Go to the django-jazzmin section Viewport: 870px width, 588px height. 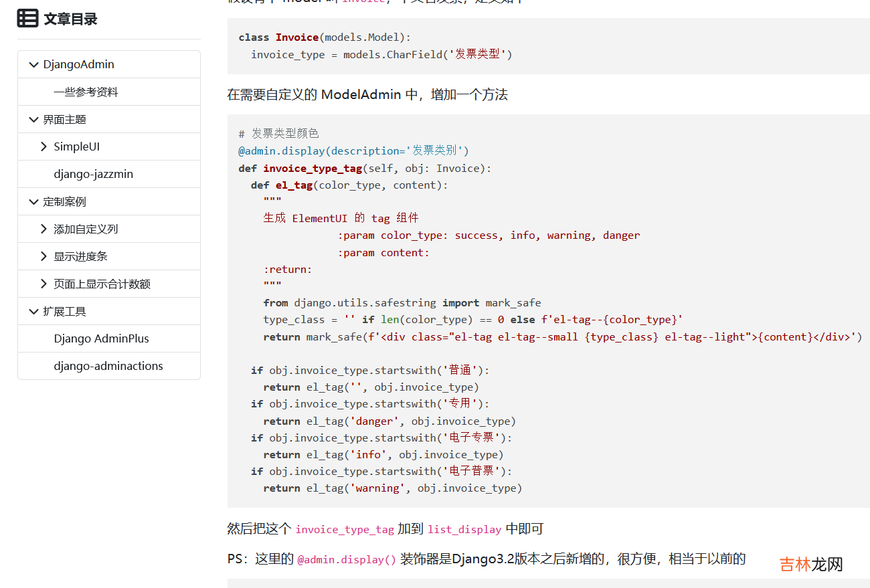point(93,175)
